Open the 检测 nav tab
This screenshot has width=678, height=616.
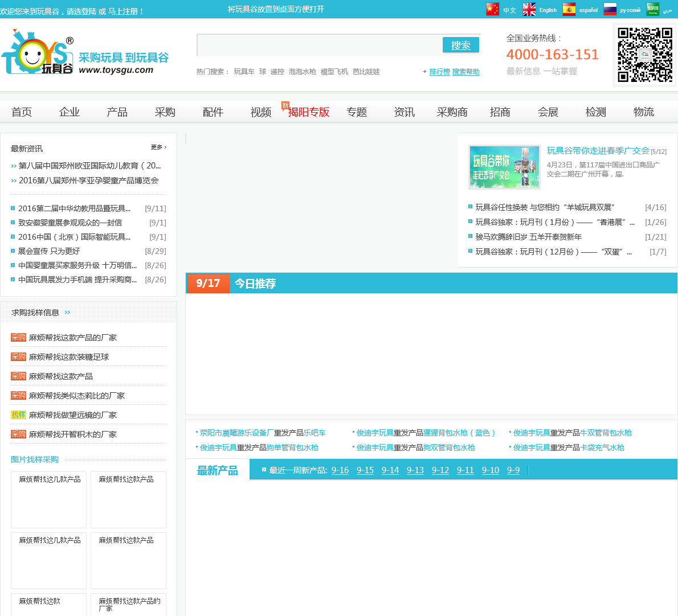595,112
